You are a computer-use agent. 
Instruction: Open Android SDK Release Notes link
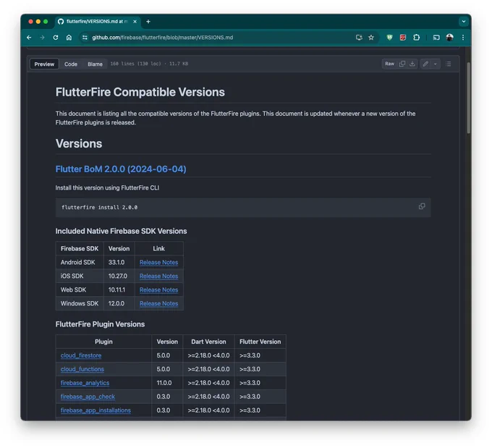point(158,263)
